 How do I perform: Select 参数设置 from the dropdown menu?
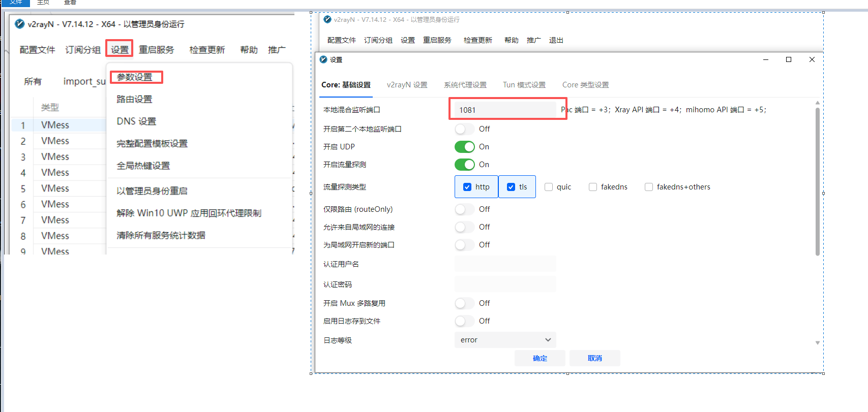(135, 77)
